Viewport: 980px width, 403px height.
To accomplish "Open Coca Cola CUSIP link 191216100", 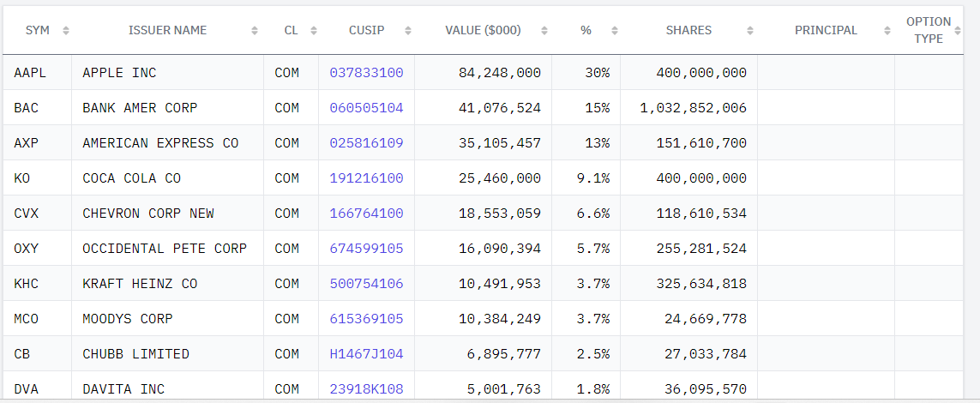I will [x=366, y=178].
